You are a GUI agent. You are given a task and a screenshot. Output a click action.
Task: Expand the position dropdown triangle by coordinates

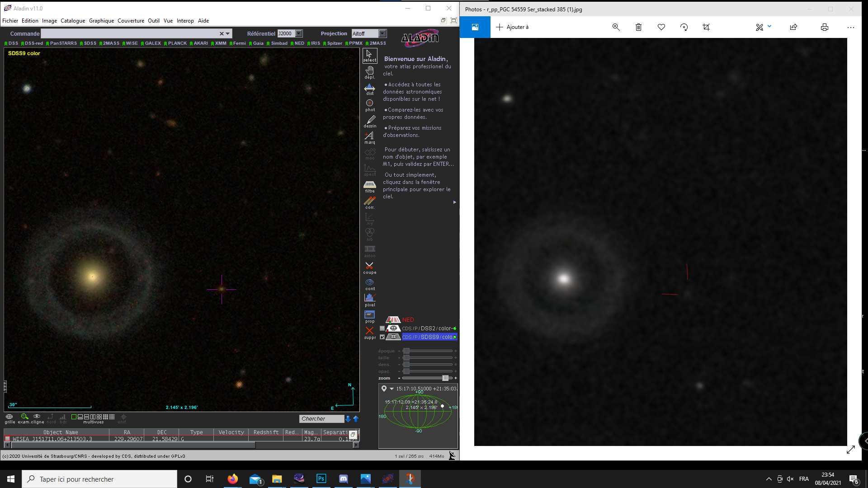tap(392, 389)
